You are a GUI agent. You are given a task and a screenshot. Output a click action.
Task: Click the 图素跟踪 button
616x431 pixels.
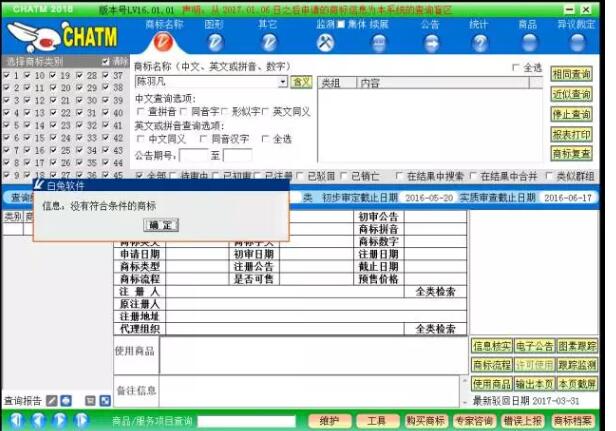pyautogui.click(x=577, y=346)
